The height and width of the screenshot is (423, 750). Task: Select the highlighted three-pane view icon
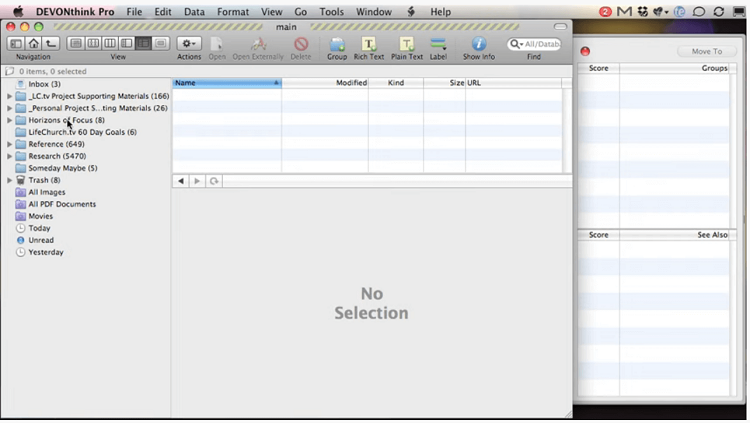[x=143, y=44]
